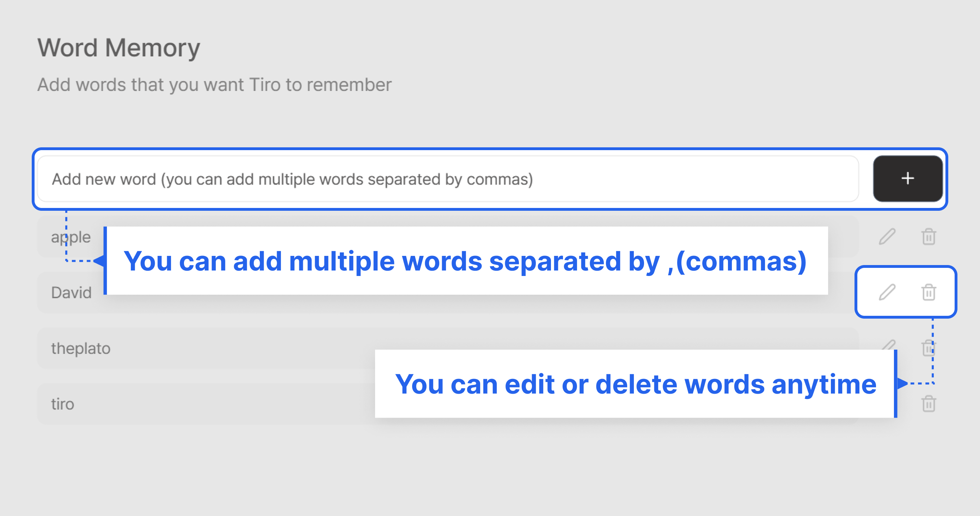The height and width of the screenshot is (516, 980).
Task: Click the 'Add words that you want' subtitle
Action: coord(214,85)
